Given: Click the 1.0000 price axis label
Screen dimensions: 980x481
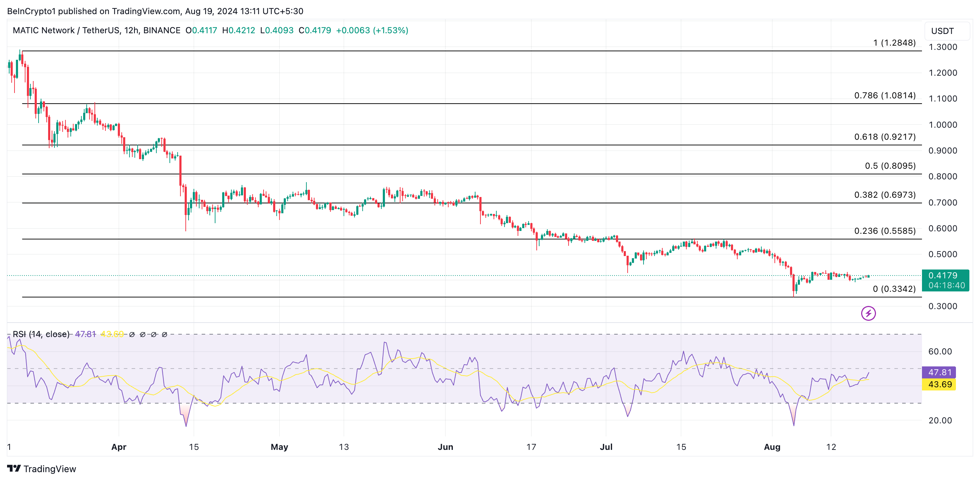Looking at the screenshot, I should (x=942, y=125).
